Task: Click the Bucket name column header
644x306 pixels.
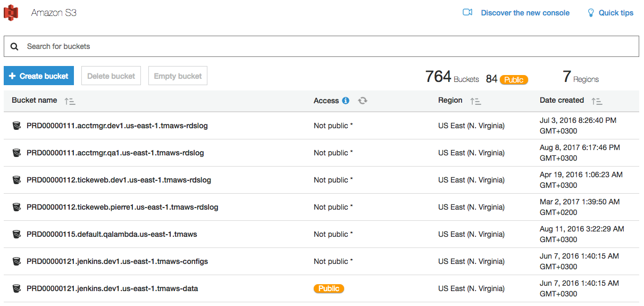Action: click(35, 100)
